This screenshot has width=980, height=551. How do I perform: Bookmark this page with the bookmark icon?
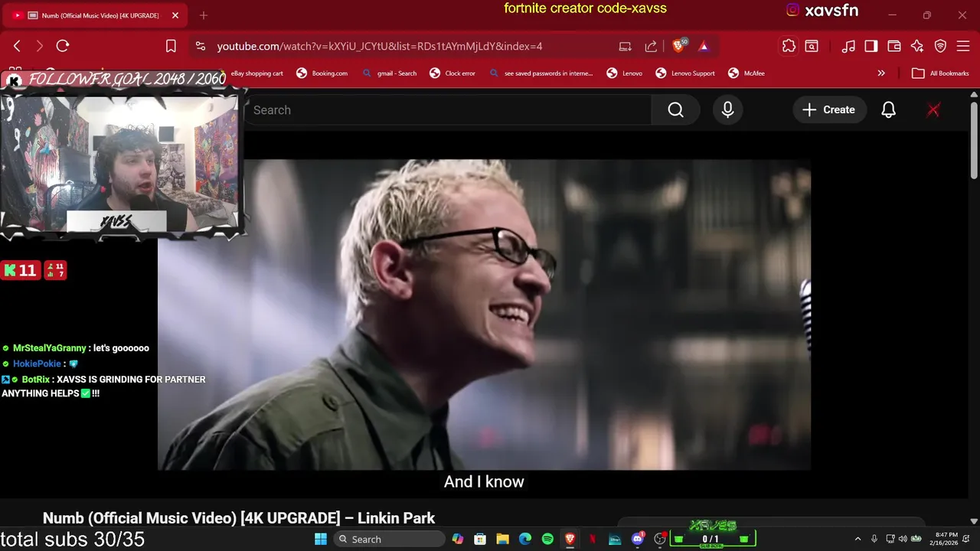[x=171, y=46]
